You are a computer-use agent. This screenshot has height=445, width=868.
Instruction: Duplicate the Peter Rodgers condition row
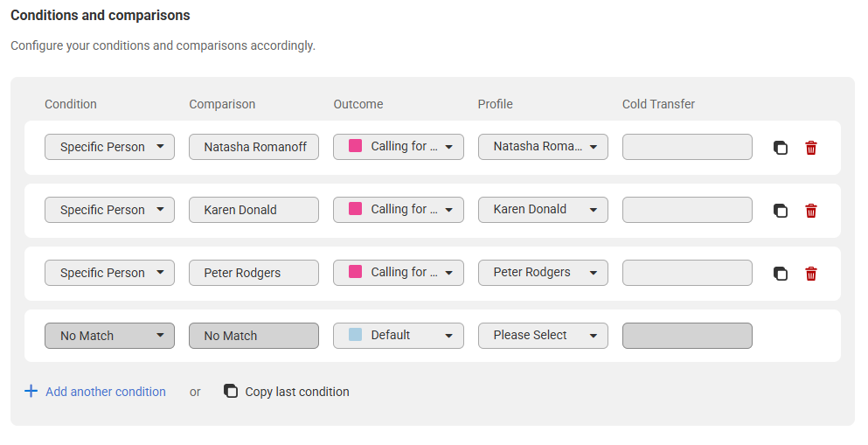tap(781, 274)
